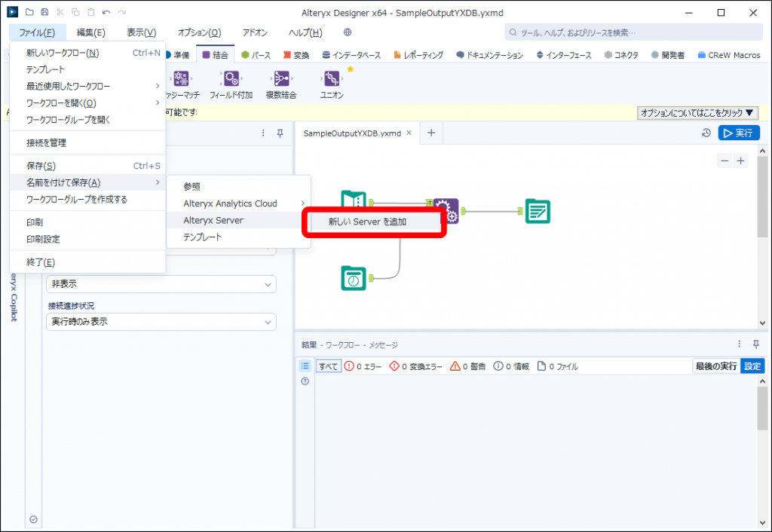Screen dimensions: 772x532
Task: Open the 実行時のみ表示 dropdown
Action: (161, 322)
